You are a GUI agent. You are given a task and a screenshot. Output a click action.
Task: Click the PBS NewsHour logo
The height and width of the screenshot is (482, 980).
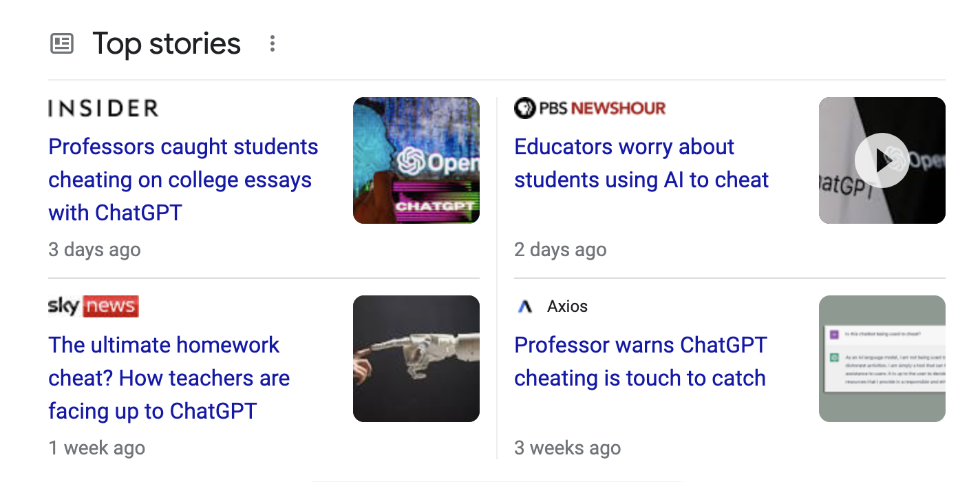[x=590, y=108]
